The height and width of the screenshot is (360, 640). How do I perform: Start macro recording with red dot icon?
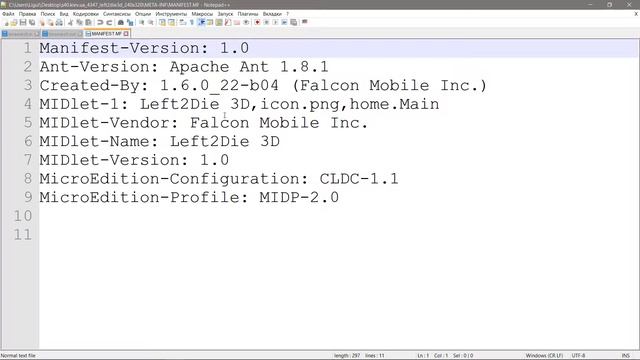258,22
